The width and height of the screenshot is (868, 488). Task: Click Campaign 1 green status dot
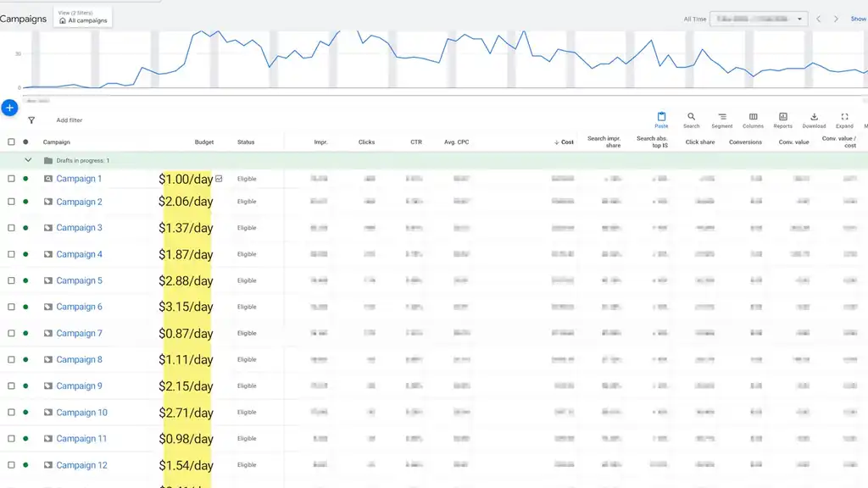point(25,179)
